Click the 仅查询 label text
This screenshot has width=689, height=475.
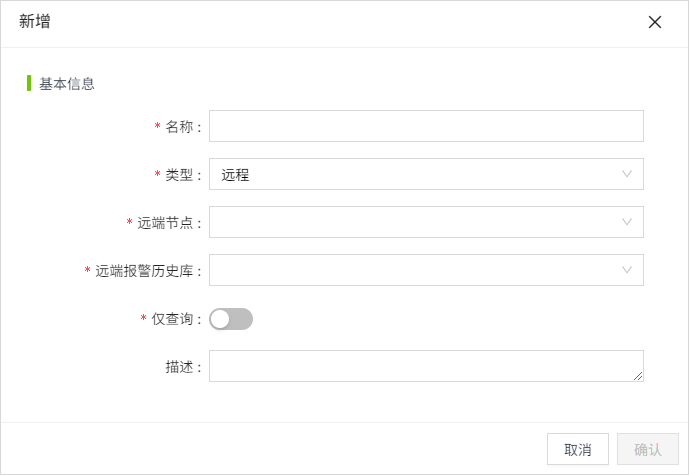(x=173, y=319)
